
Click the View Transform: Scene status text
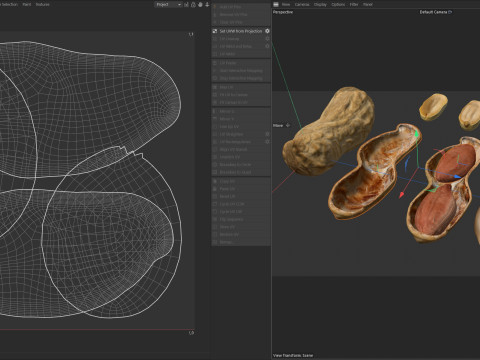click(293, 355)
